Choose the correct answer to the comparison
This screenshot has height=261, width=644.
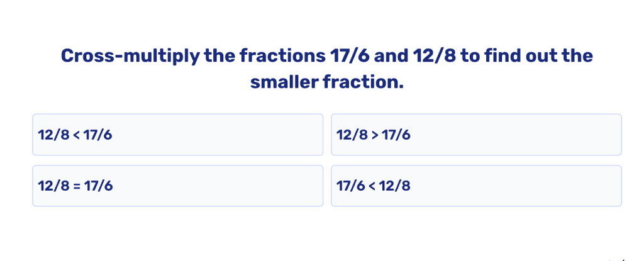(177, 135)
